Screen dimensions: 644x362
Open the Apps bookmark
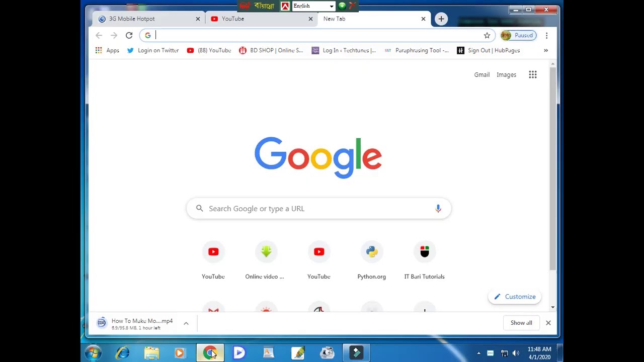pyautogui.click(x=107, y=50)
